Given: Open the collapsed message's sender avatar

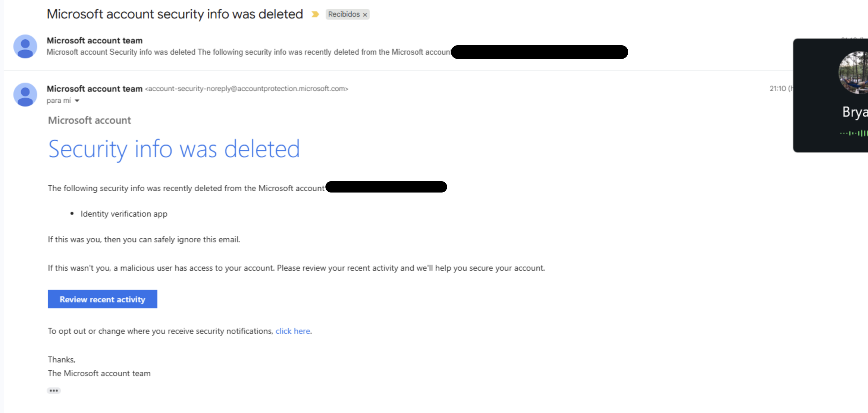Looking at the screenshot, I should coord(25,46).
